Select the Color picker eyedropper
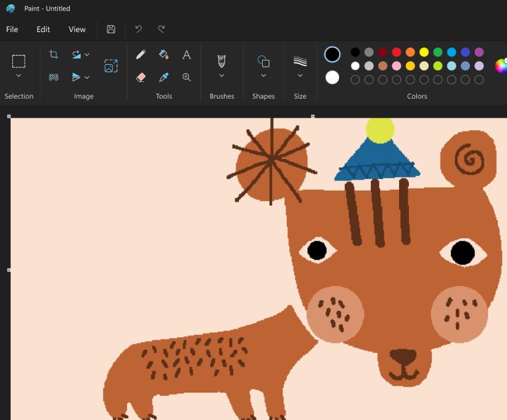Image resolution: width=507 pixels, height=420 pixels. 163,77
